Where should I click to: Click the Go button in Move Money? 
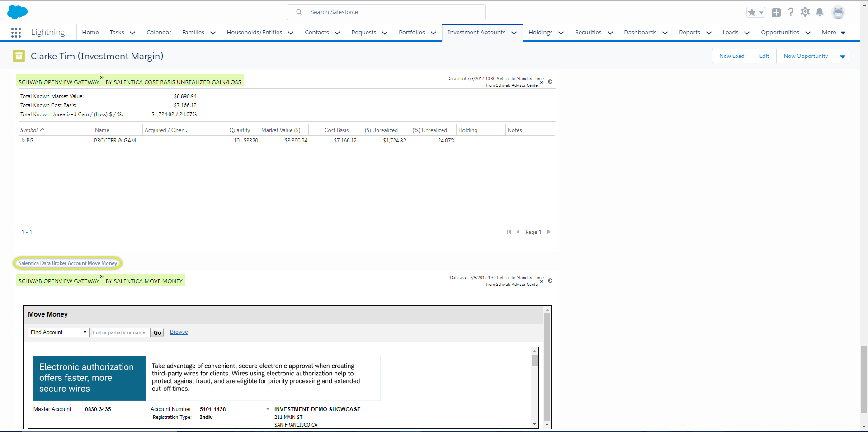(157, 333)
